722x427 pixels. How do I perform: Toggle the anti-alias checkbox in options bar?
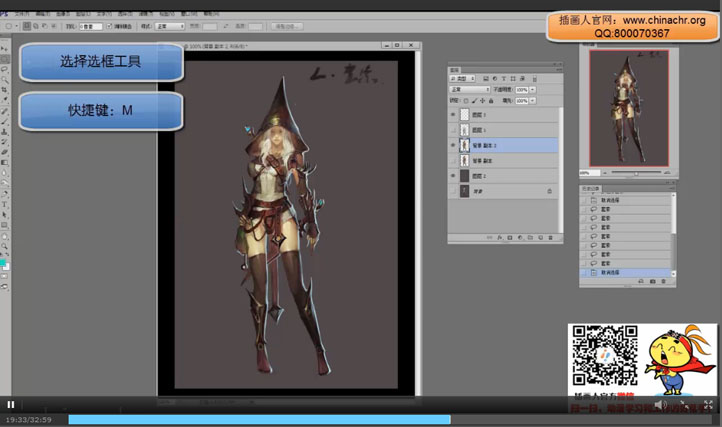[110, 25]
